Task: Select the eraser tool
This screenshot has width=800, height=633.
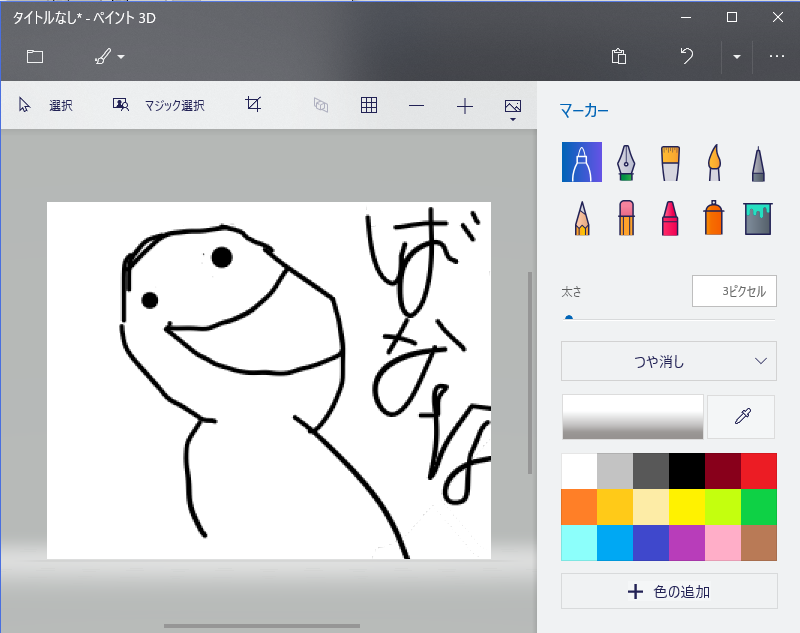Action: [626, 217]
